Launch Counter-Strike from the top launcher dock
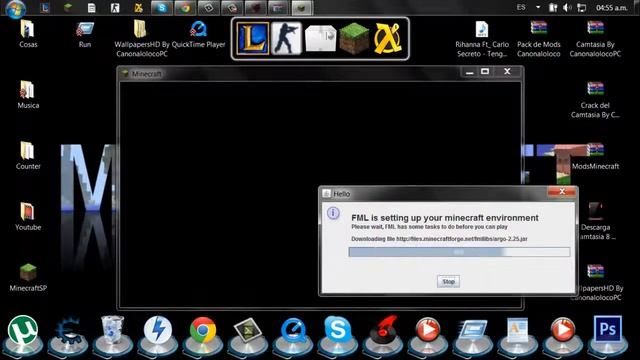640x360 pixels. pos(286,39)
